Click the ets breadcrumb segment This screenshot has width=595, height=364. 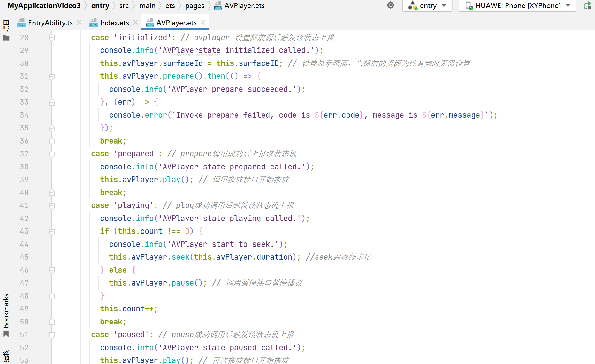[x=170, y=5]
